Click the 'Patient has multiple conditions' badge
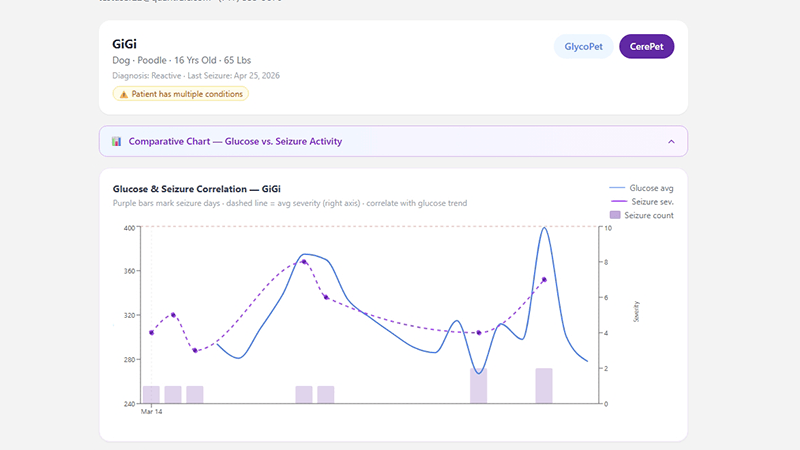800x450 pixels. (x=181, y=94)
